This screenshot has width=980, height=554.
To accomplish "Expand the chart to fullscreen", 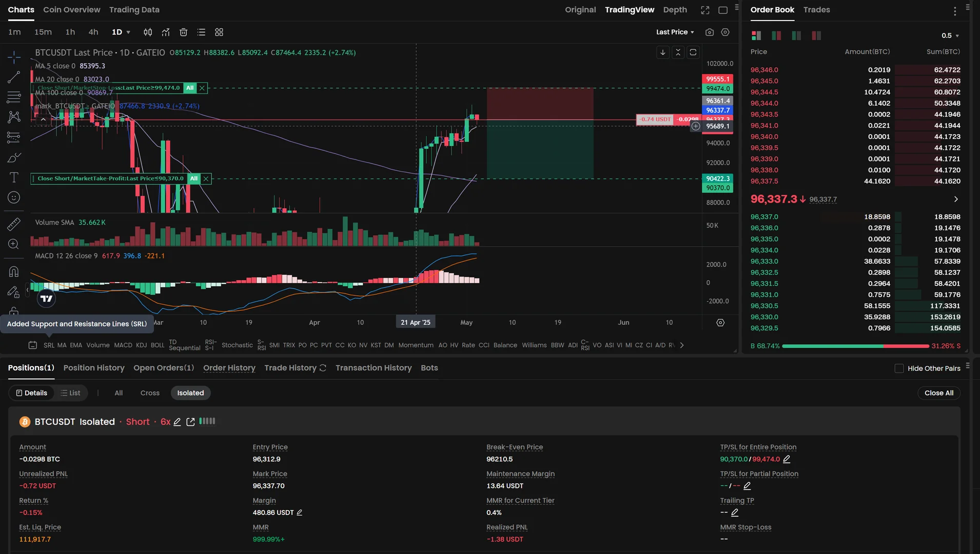I will point(705,10).
